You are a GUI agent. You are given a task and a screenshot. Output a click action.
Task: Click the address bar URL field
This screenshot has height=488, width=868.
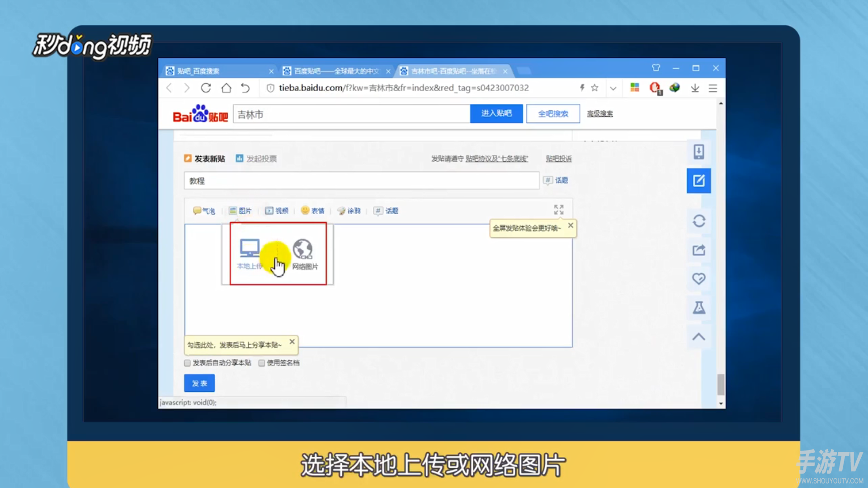pyautogui.click(x=404, y=88)
